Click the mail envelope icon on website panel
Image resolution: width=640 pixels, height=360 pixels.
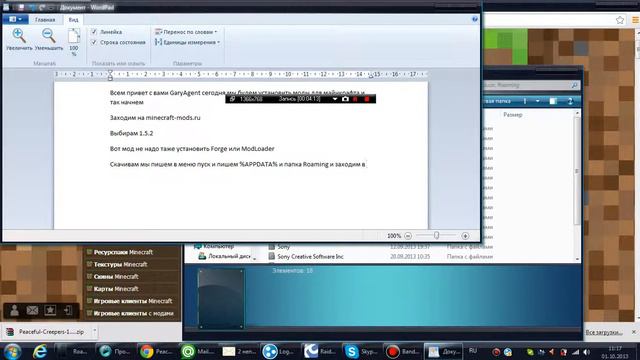click(32, 311)
